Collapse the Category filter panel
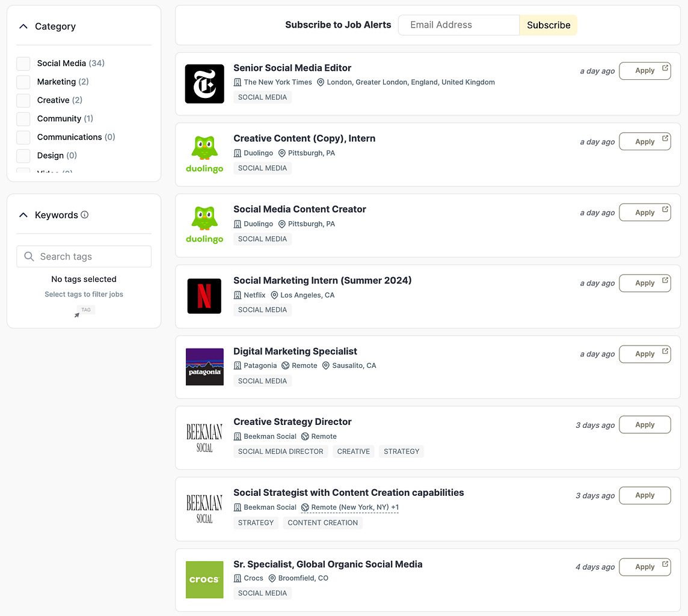Viewport: 688px width, 616px height. coord(23,26)
